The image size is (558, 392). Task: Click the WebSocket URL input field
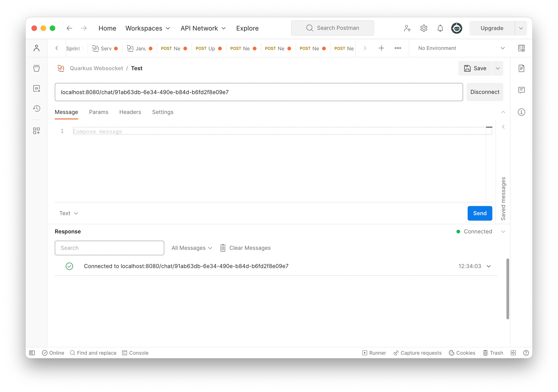pyautogui.click(x=259, y=92)
